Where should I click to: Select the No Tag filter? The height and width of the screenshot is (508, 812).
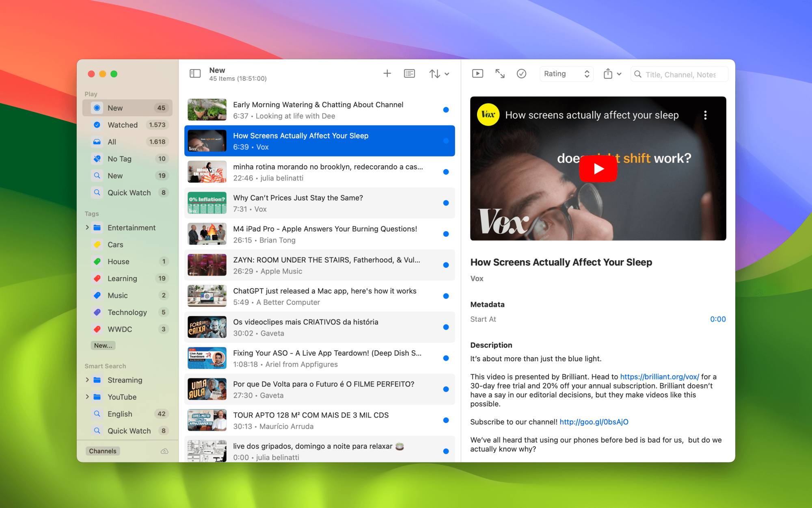coord(127,159)
